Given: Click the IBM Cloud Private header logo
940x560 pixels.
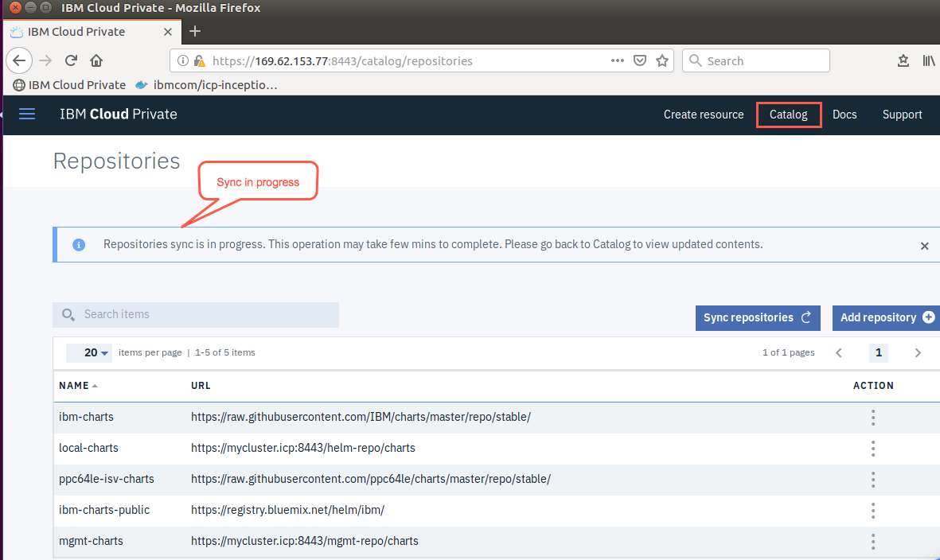Looking at the screenshot, I should tap(118, 114).
